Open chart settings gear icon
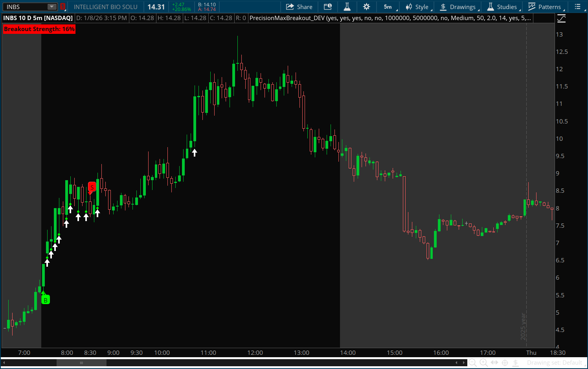The width and height of the screenshot is (588, 369). (366, 7)
